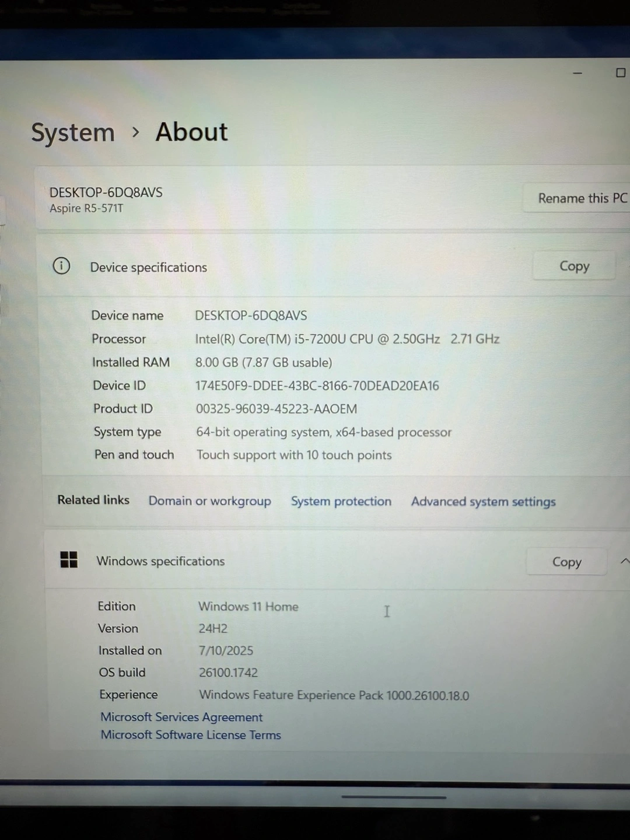Open System protection link

[x=341, y=501]
